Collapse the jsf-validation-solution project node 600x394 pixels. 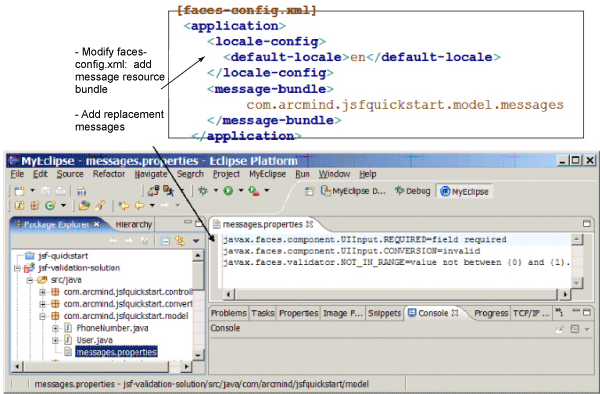17,268
